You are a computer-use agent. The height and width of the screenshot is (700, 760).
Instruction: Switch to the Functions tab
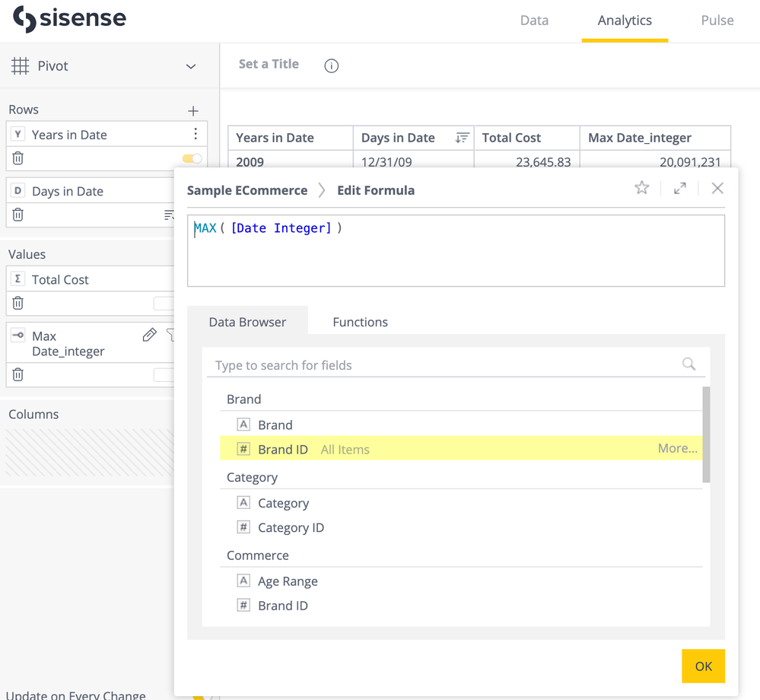(360, 322)
